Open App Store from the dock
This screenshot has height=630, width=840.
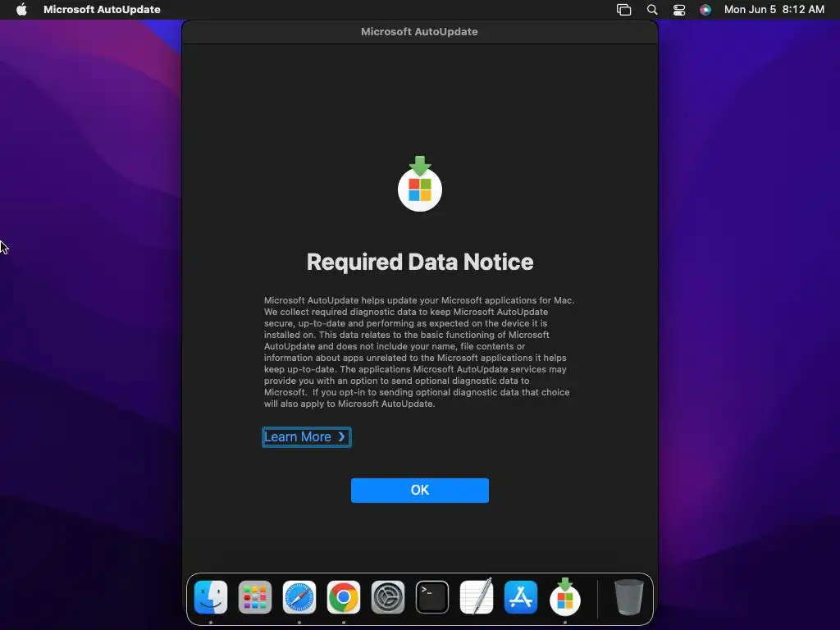pyautogui.click(x=521, y=597)
